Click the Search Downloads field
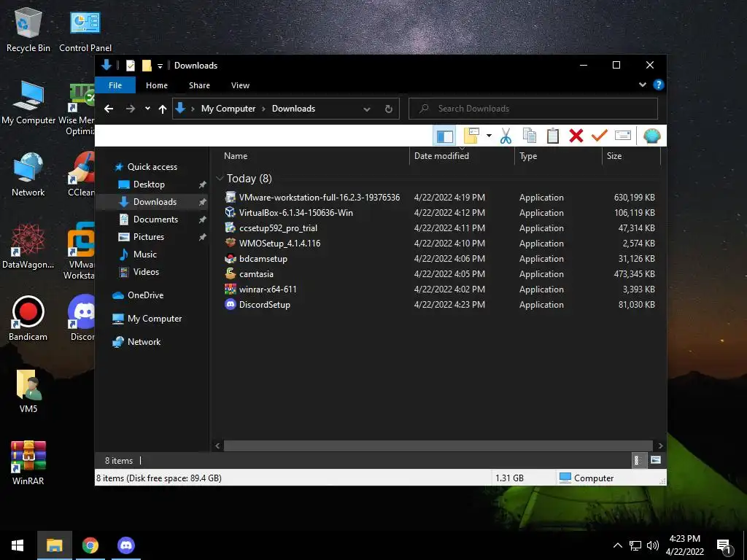 tap(533, 109)
